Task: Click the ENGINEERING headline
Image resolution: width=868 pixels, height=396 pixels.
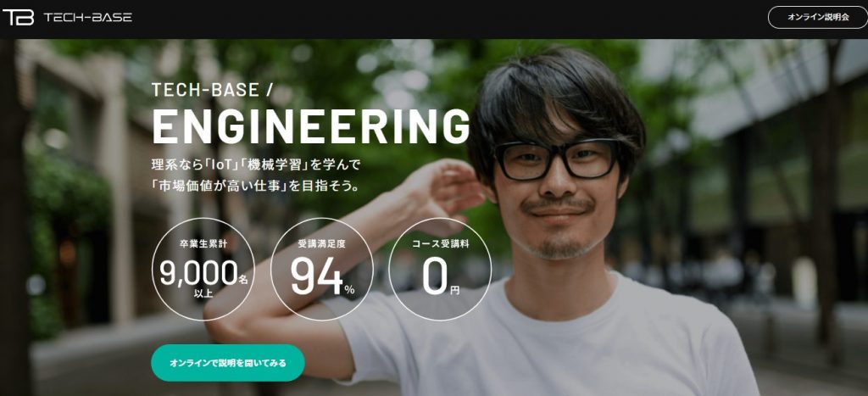Action: pyautogui.click(x=311, y=127)
